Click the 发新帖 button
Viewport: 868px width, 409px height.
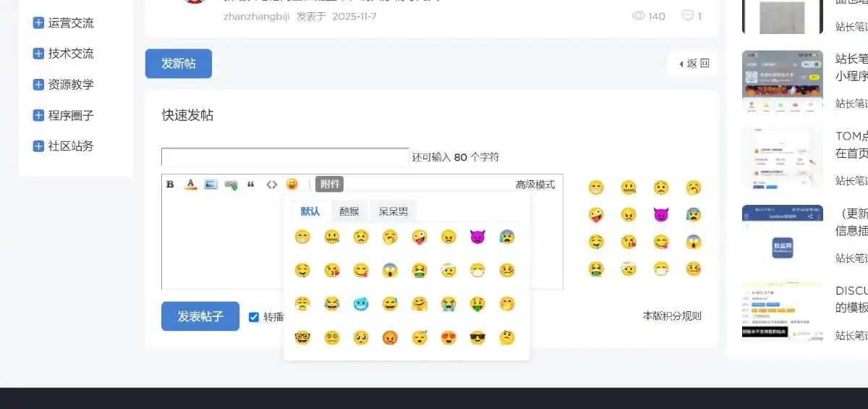tap(179, 64)
